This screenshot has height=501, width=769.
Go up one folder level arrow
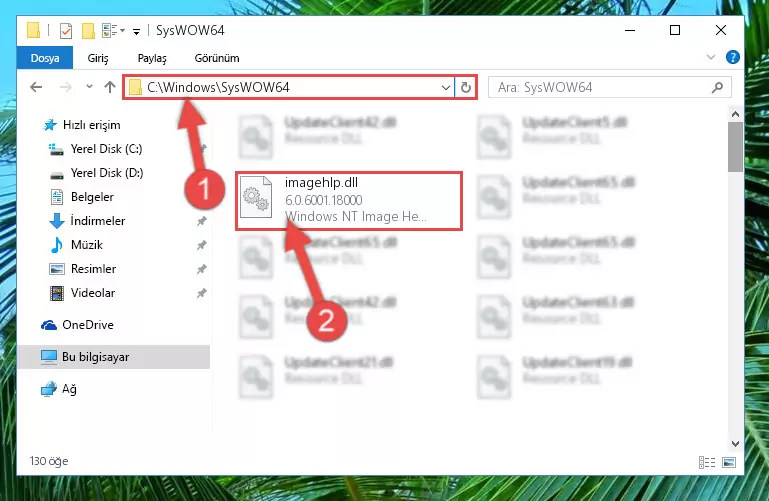[x=110, y=87]
